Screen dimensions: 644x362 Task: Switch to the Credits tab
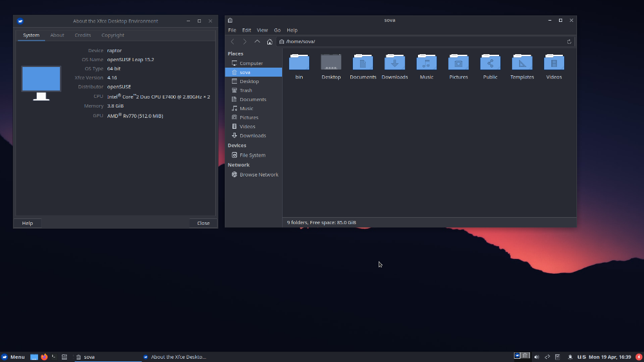(82, 35)
